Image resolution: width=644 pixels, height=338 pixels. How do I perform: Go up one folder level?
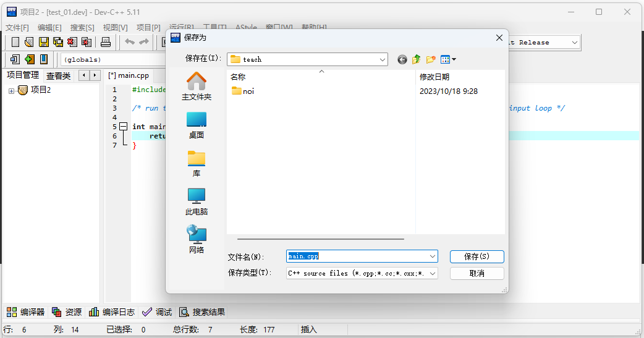tap(417, 59)
